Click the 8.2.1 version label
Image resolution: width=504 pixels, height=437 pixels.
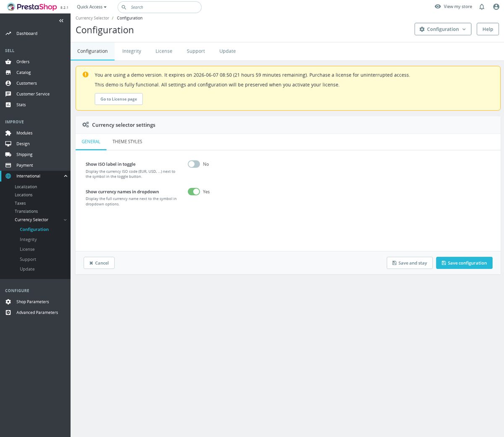tap(64, 8)
